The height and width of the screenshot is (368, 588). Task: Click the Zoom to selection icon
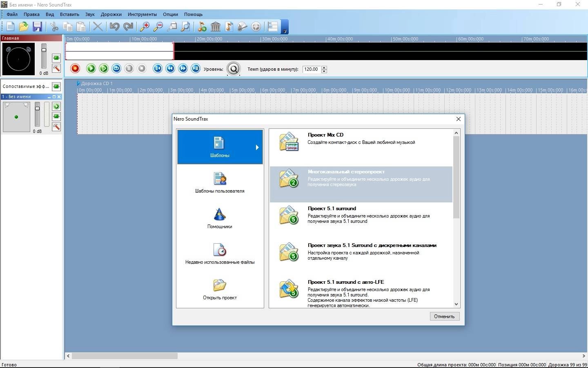click(x=172, y=27)
